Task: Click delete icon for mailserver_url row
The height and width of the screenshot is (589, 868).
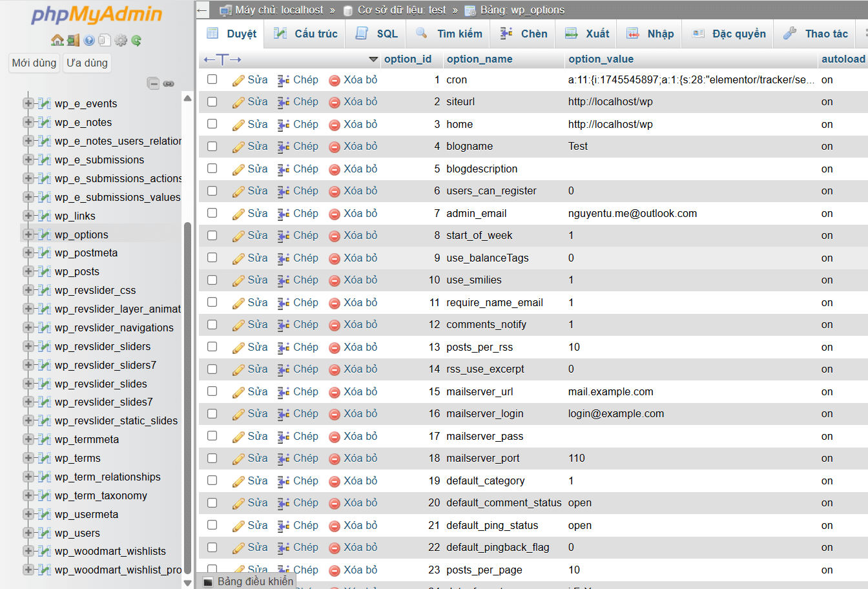Action: pos(335,392)
